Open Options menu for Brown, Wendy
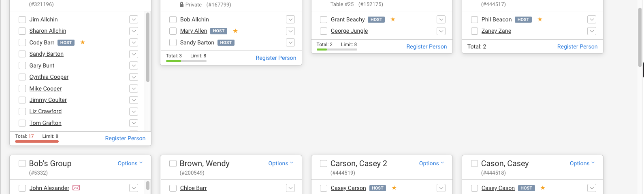This screenshot has height=194, width=644. 281,163
